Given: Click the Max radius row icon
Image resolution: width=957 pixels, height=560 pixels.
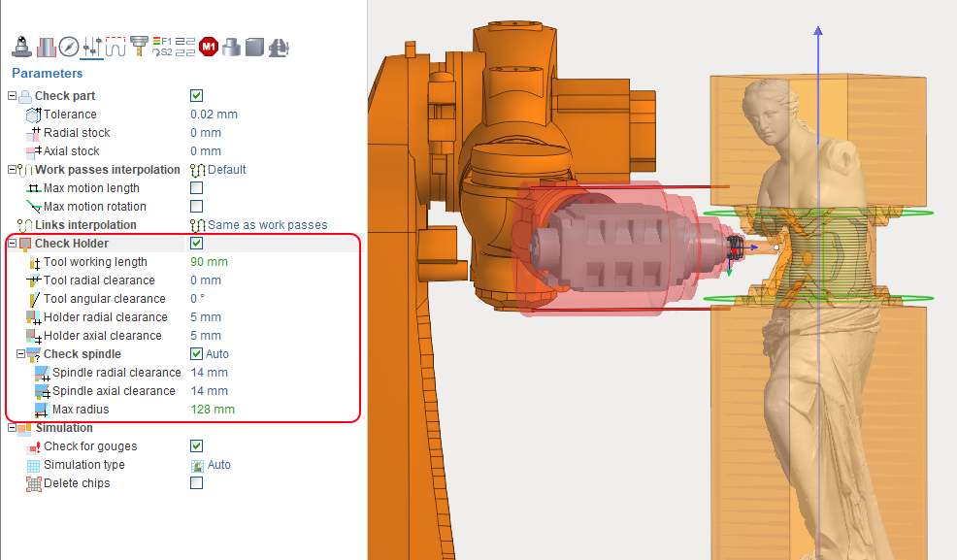Looking at the screenshot, I should point(42,410).
